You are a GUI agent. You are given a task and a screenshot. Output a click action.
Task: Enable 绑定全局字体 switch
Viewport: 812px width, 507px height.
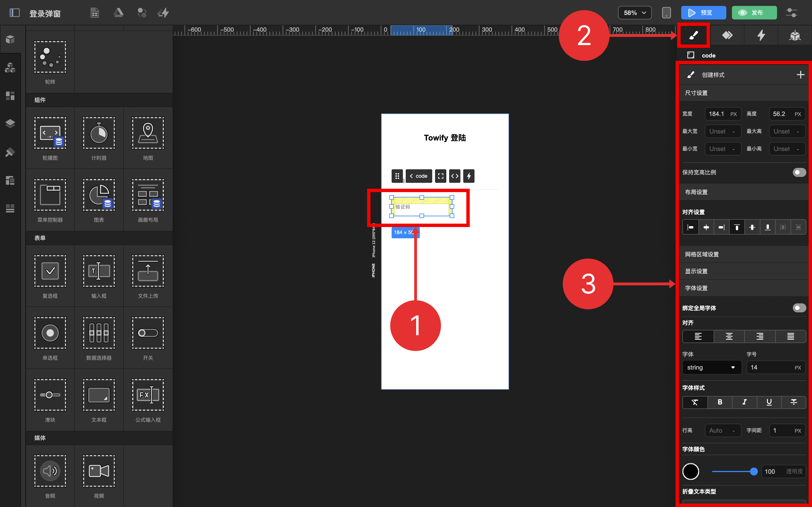tap(799, 308)
